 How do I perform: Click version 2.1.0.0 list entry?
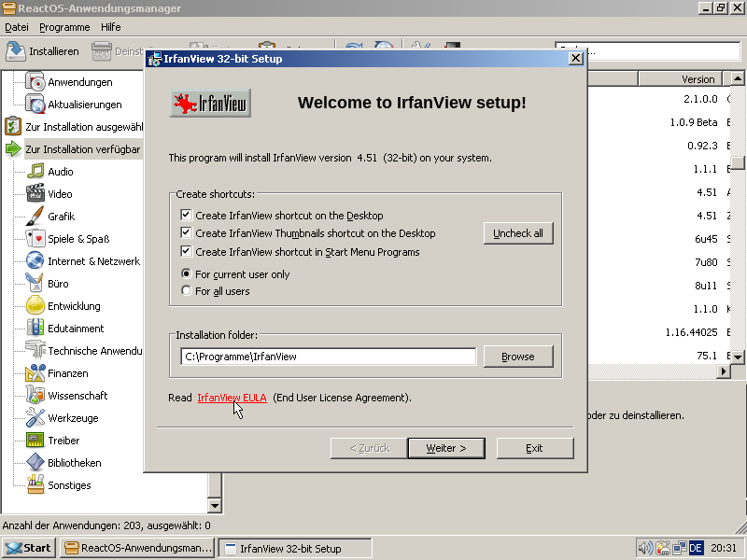(700, 99)
